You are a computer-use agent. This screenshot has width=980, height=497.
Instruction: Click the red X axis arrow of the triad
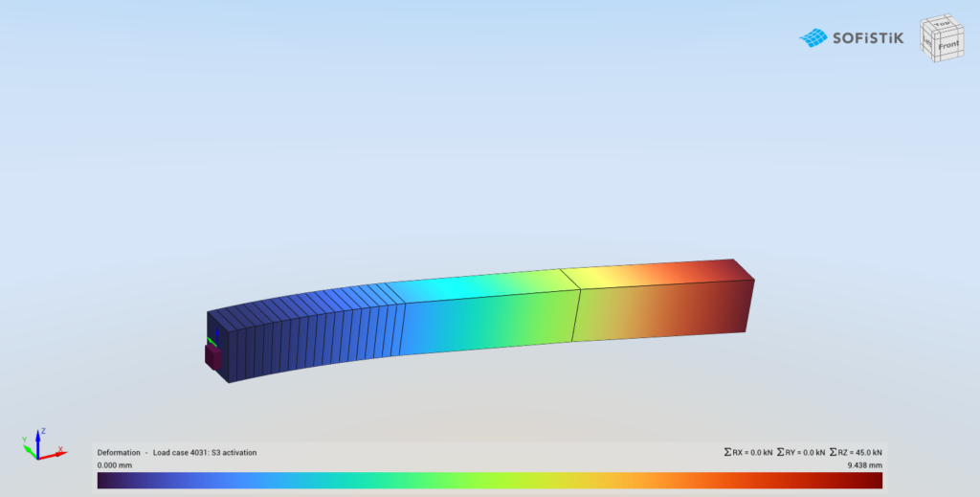coord(56,452)
